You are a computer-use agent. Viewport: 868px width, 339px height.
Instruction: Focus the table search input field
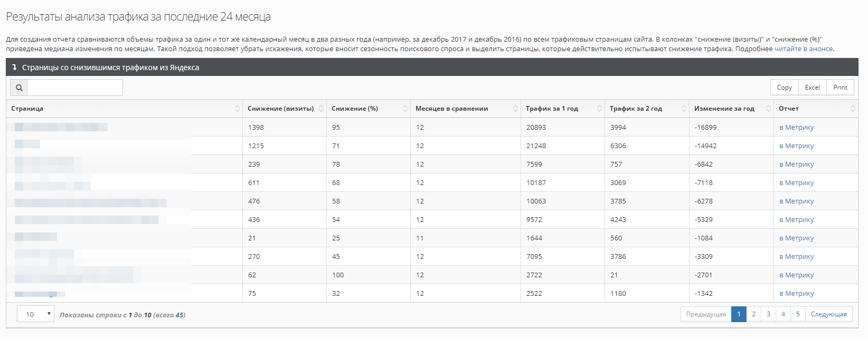click(75, 88)
